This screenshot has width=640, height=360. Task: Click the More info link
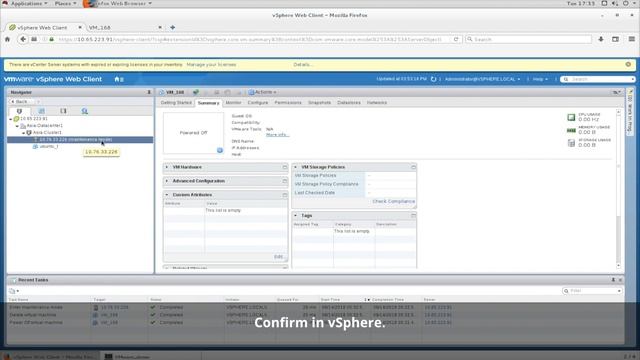278,135
